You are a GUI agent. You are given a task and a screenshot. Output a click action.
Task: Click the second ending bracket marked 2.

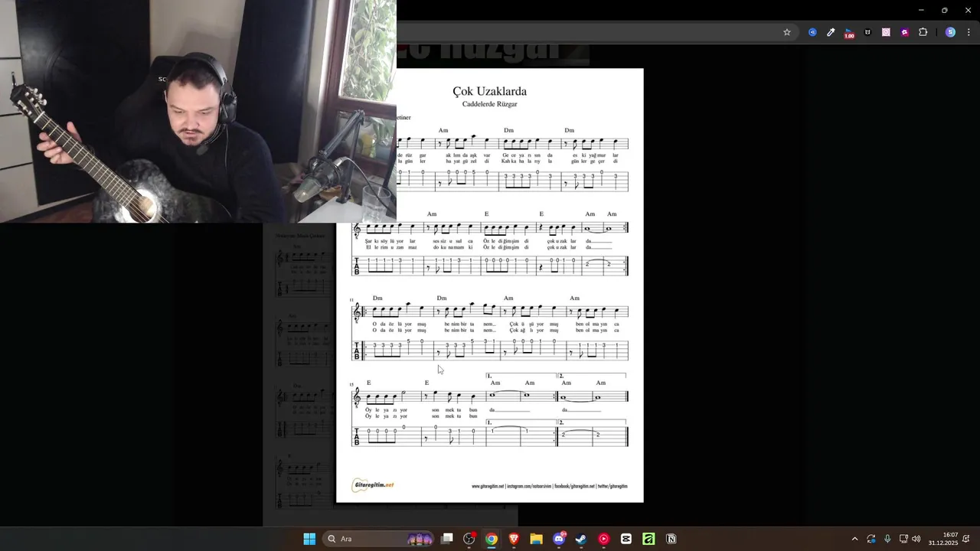coord(592,376)
